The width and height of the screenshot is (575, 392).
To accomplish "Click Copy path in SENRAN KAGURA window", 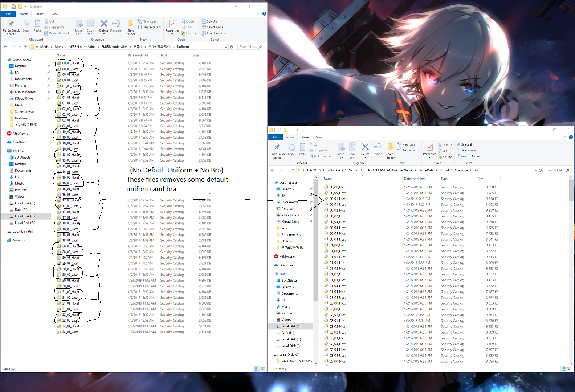I will [x=318, y=150].
